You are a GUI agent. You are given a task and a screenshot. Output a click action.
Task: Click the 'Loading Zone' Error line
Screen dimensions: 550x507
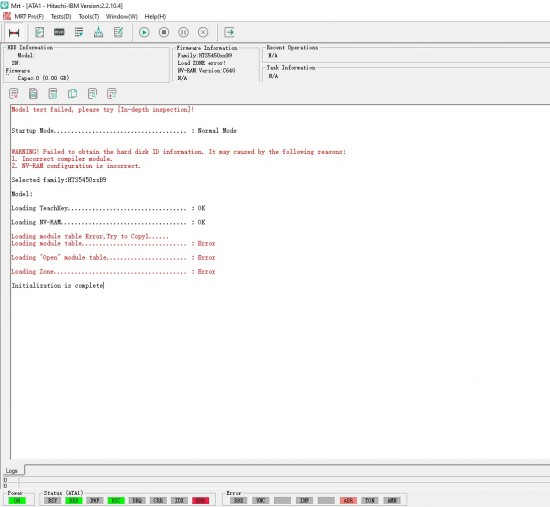113,272
